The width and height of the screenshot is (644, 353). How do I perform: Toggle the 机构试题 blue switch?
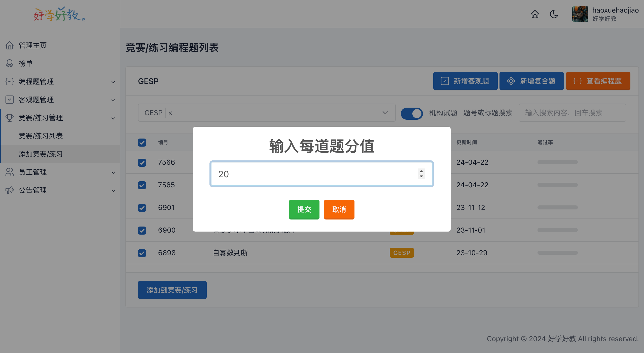point(412,113)
